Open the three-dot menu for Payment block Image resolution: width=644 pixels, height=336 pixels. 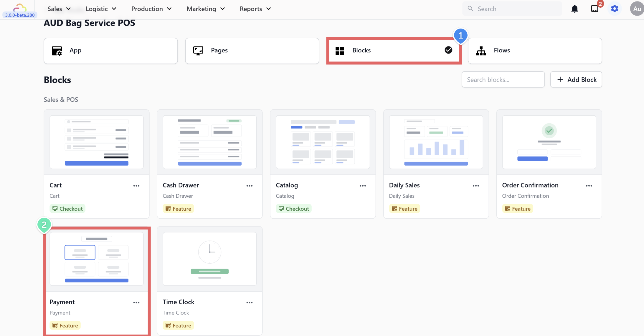pyautogui.click(x=136, y=302)
